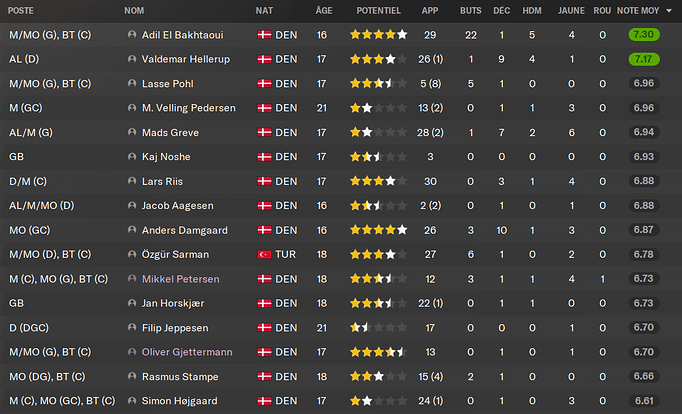Click info icon beside Kaj Noshe

coord(132,156)
